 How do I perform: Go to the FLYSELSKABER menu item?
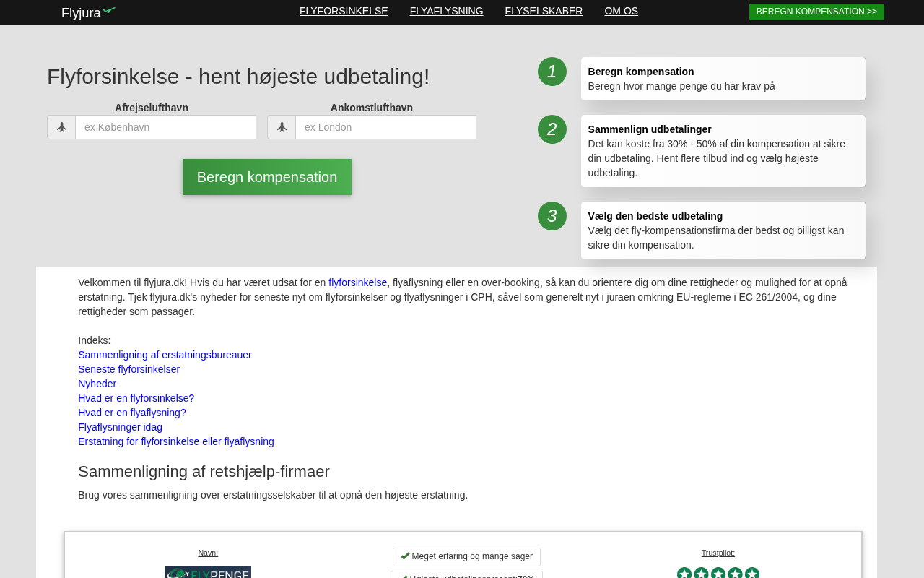(544, 11)
